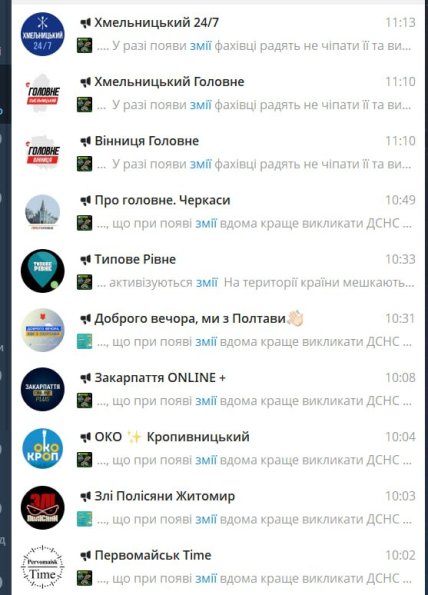Open the Хмельницький 24/7 channel avatar
Viewport: 428px width, 595px height.
tap(42, 34)
